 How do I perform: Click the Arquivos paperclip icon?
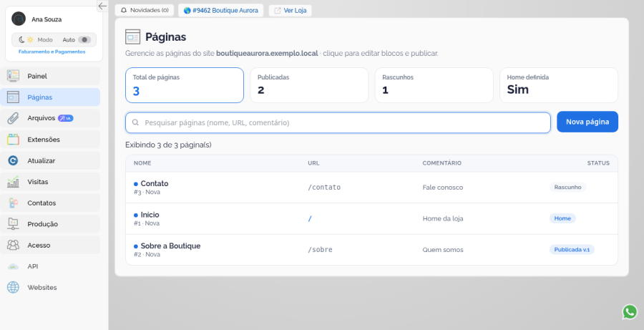13,118
